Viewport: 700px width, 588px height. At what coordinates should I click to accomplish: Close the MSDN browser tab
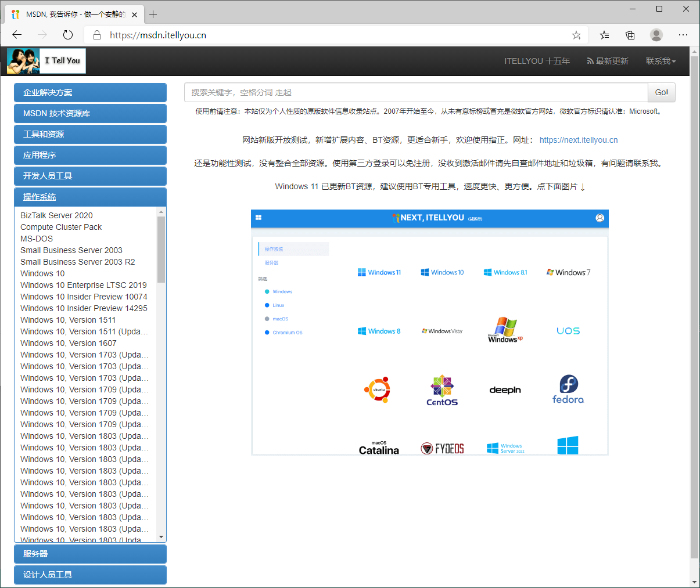click(134, 15)
